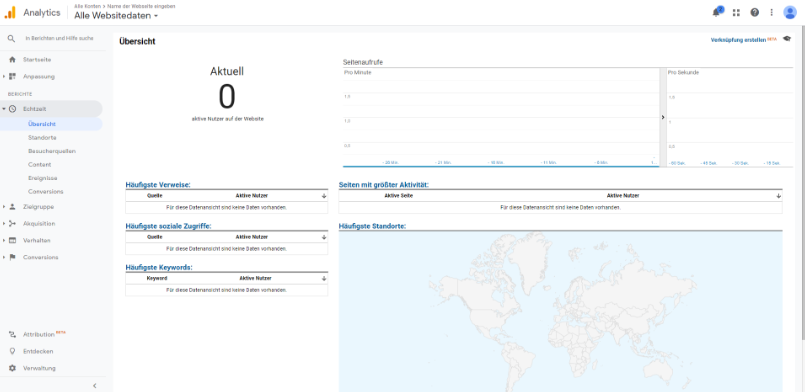Viewport: 805px width, 392px height.
Task: Select Besucherquellen under Echtzeit
Action: pyautogui.click(x=52, y=151)
